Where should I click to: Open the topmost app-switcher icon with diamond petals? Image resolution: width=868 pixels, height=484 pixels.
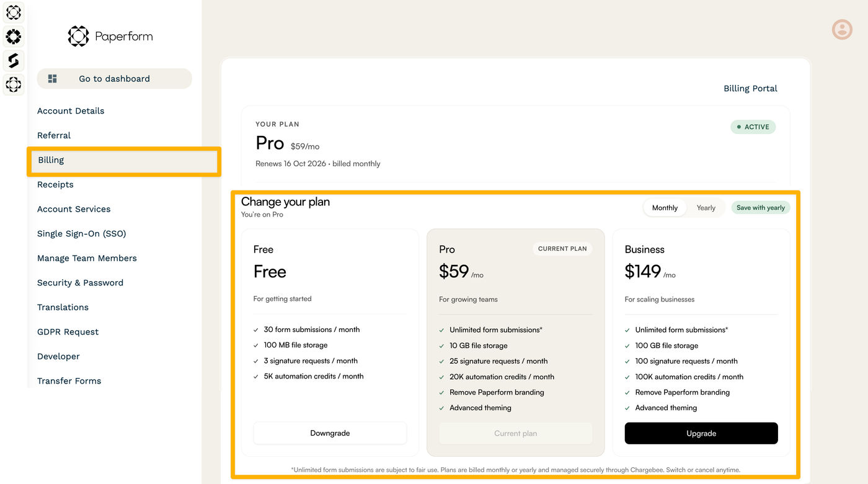pos(13,12)
